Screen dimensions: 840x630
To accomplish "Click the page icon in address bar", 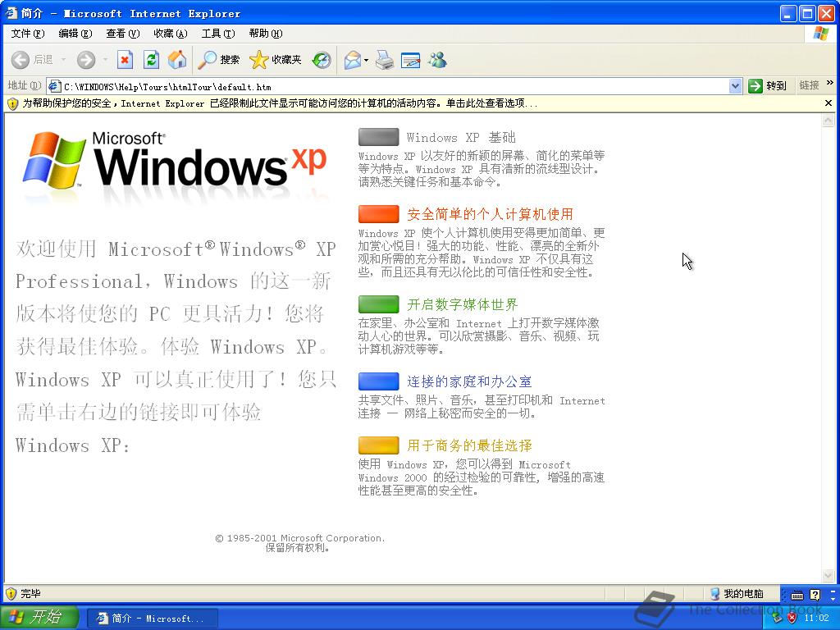I will pos(54,85).
